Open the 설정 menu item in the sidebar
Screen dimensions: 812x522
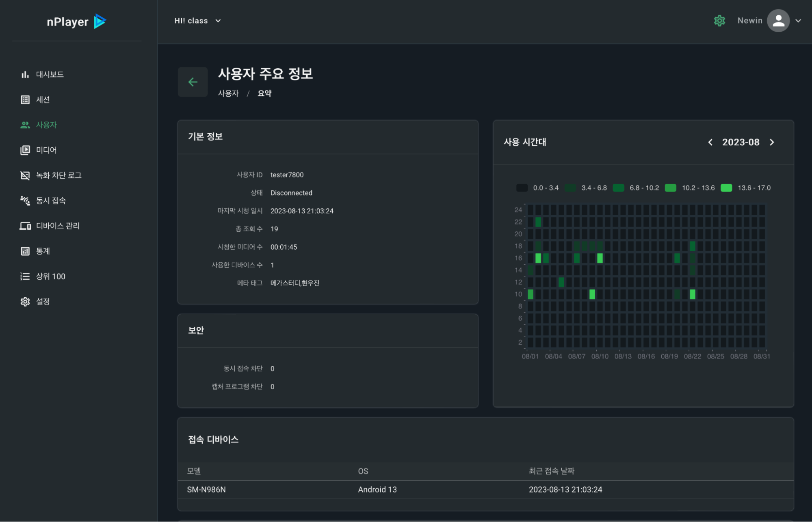click(x=43, y=302)
